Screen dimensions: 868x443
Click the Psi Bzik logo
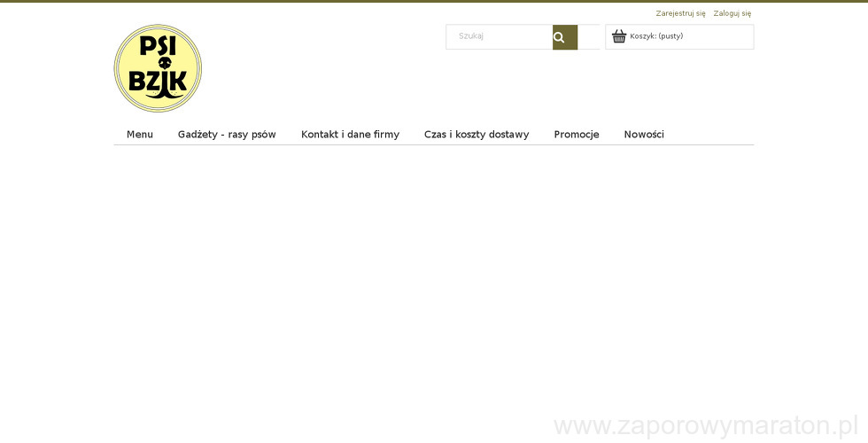[x=158, y=68]
